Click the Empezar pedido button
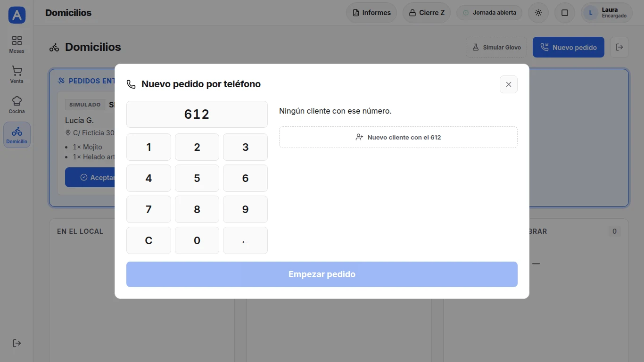 coord(322,274)
